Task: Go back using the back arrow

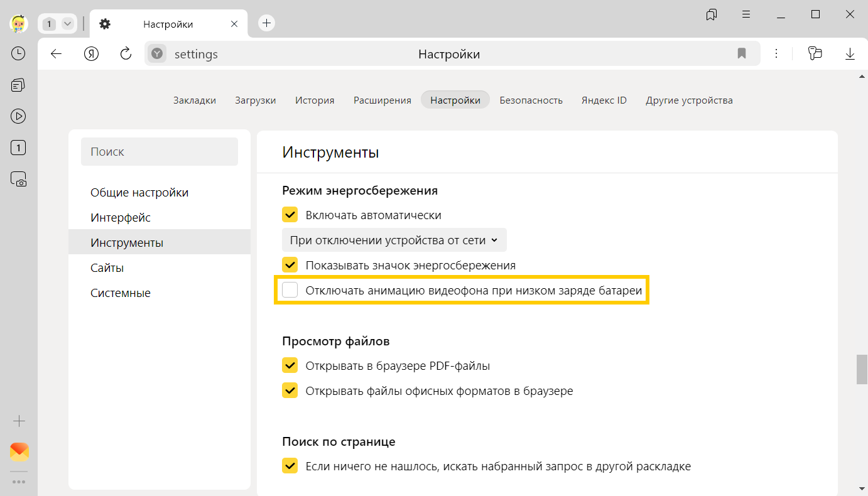Action: [x=57, y=54]
